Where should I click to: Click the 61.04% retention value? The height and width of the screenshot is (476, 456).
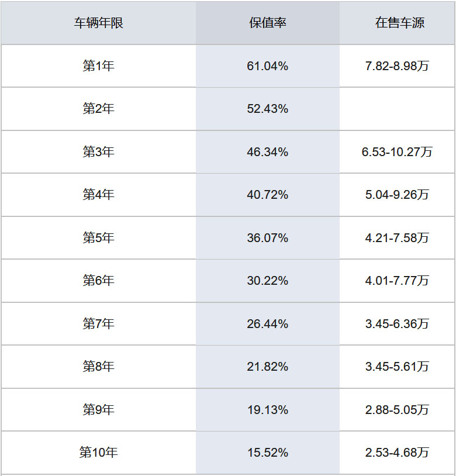[267, 66]
